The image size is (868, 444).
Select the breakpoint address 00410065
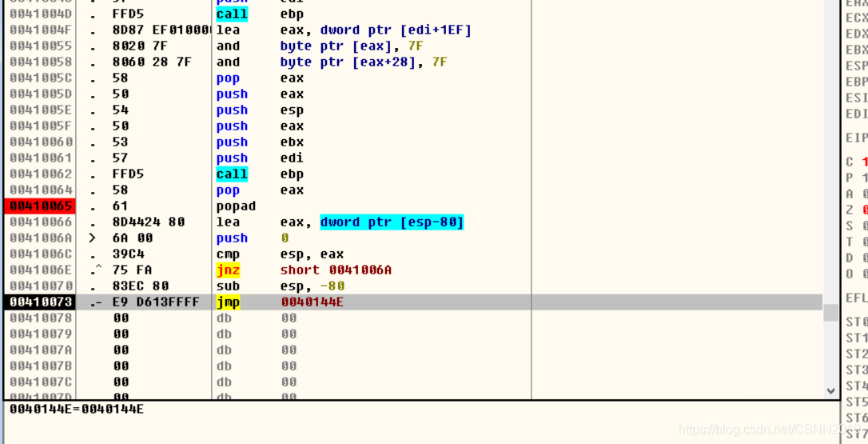click(41, 206)
